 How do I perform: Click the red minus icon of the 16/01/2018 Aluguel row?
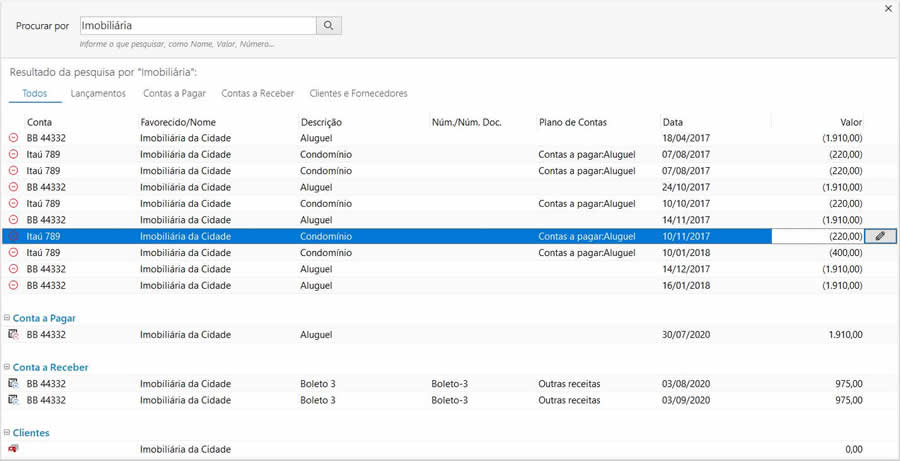tap(13, 286)
